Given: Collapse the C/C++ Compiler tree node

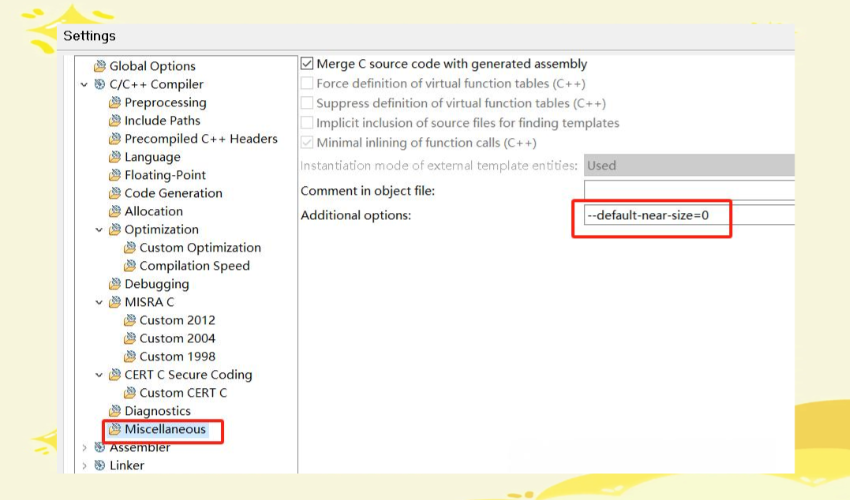Looking at the screenshot, I should (84, 85).
